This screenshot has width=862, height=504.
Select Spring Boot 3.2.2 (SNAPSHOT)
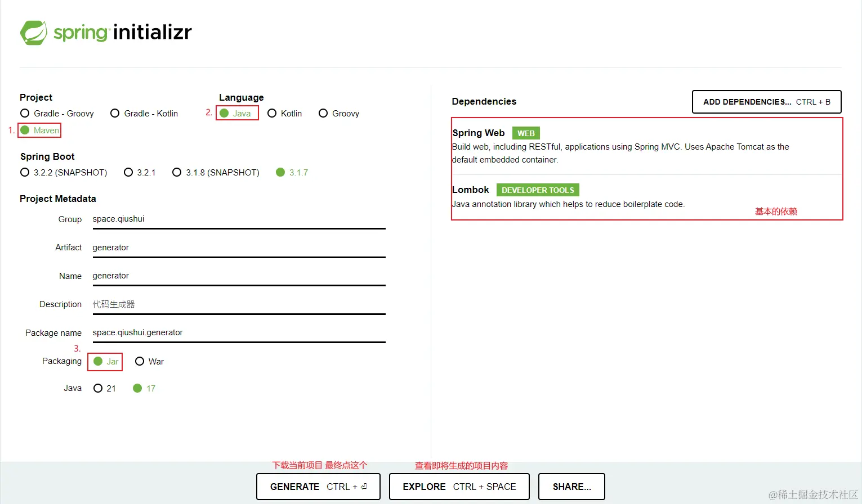click(x=64, y=173)
